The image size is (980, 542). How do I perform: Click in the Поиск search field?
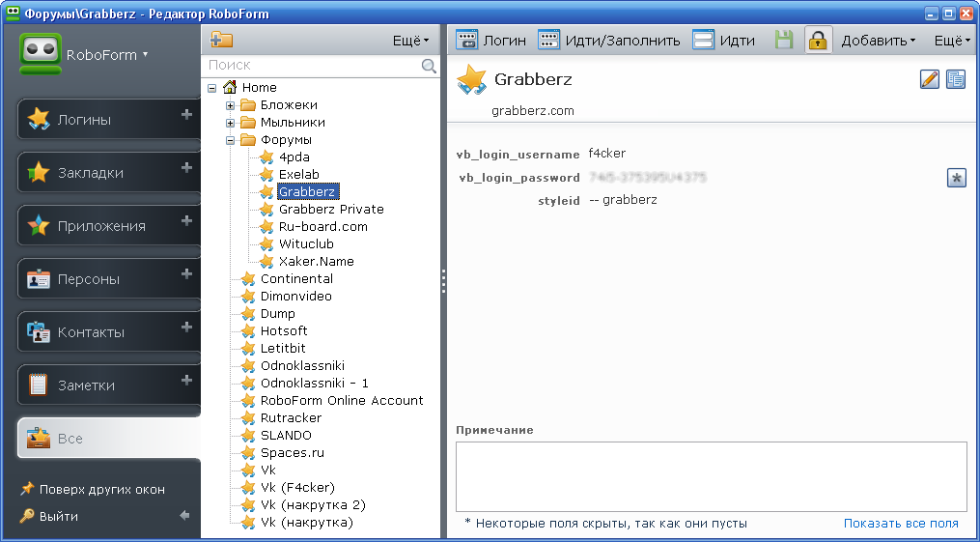click(x=311, y=65)
